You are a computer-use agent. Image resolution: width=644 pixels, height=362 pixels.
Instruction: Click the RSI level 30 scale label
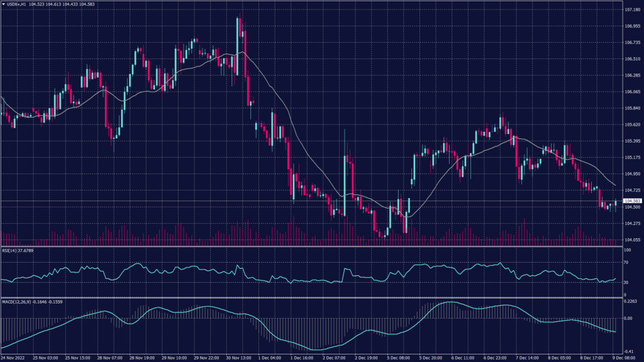(x=626, y=283)
